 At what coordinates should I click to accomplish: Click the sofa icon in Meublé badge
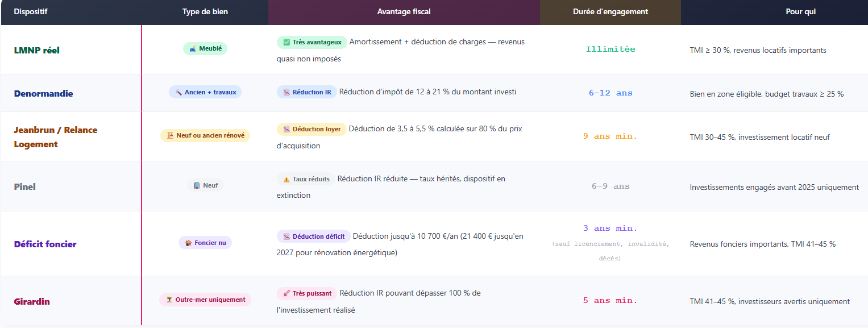point(193,49)
